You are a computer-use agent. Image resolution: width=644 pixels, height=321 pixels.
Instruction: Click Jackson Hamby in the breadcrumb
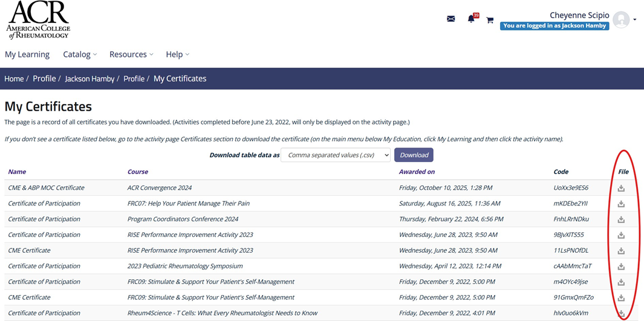89,79
